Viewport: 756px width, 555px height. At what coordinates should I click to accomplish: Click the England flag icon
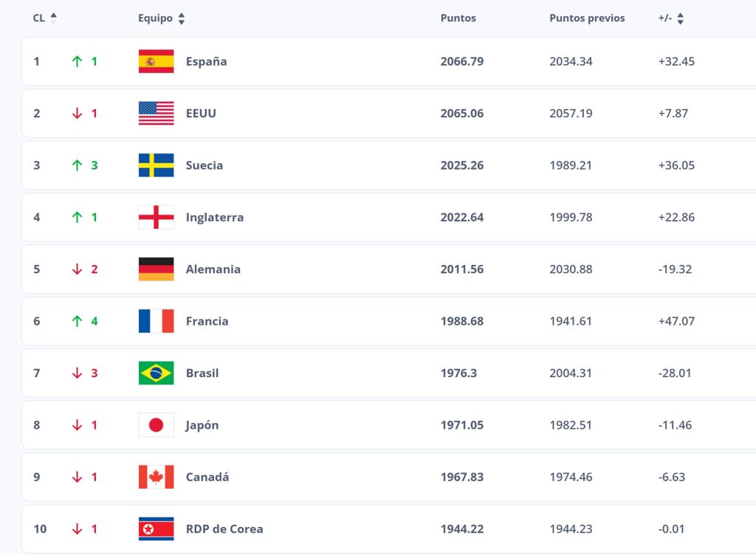click(x=156, y=217)
